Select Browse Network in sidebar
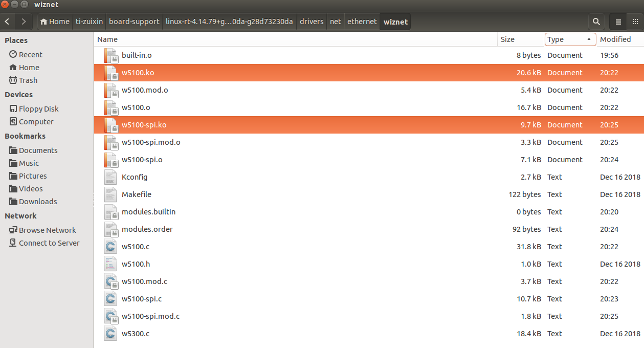The image size is (644, 348). point(42,230)
